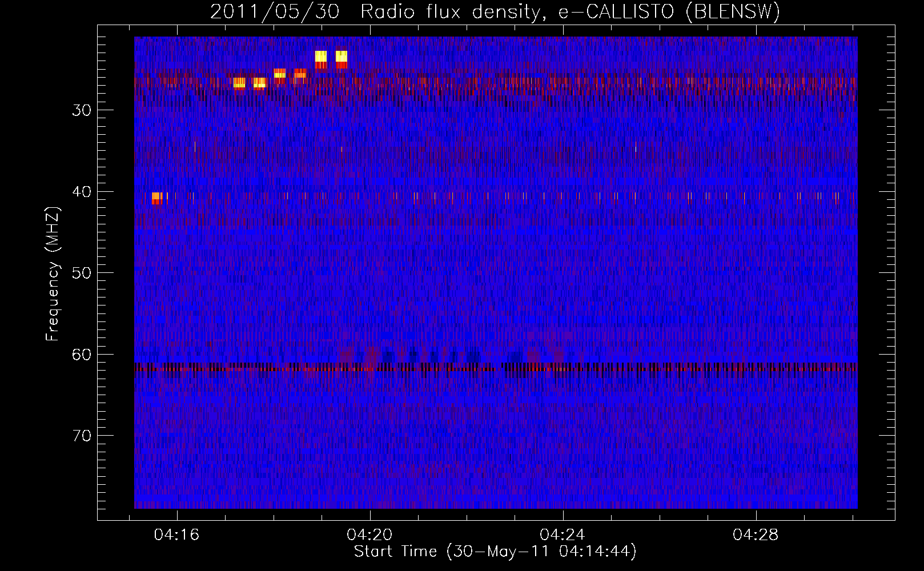Click the 04:28 time tick label
924x571 pixels.
pyautogui.click(x=756, y=535)
